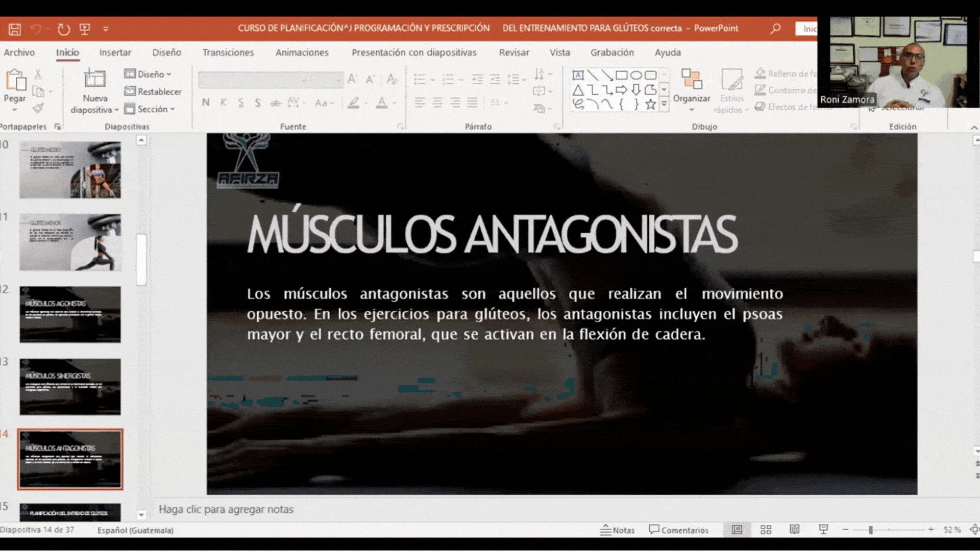Click the Organizar arrange icon
Viewport: 980px width, 551px height.
(x=691, y=80)
